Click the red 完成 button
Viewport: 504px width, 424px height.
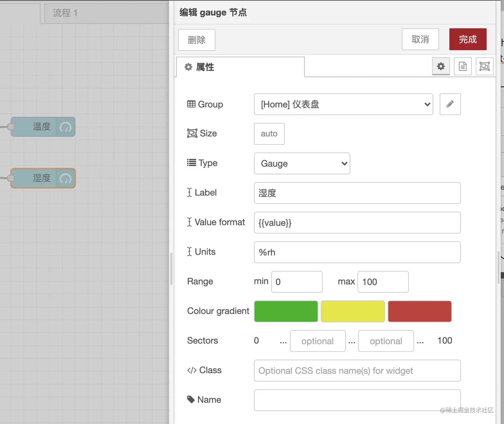[x=468, y=39]
